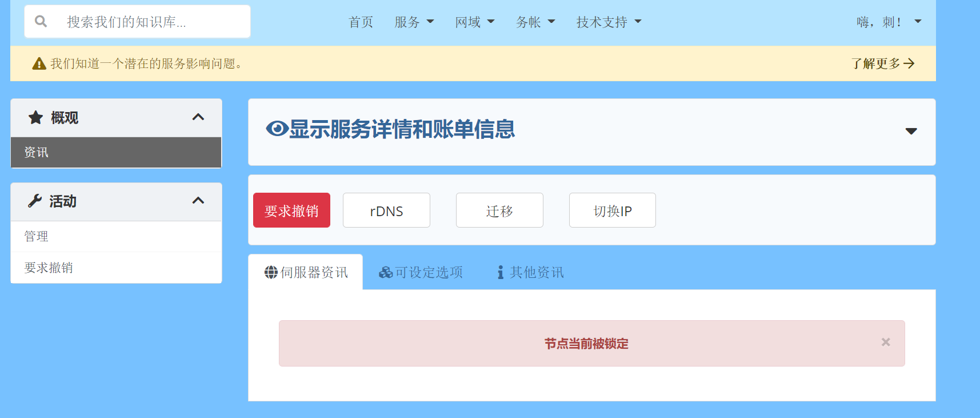980x418 pixels.
Task: Open the 嗨, 刺! user menu
Action: coord(889,22)
